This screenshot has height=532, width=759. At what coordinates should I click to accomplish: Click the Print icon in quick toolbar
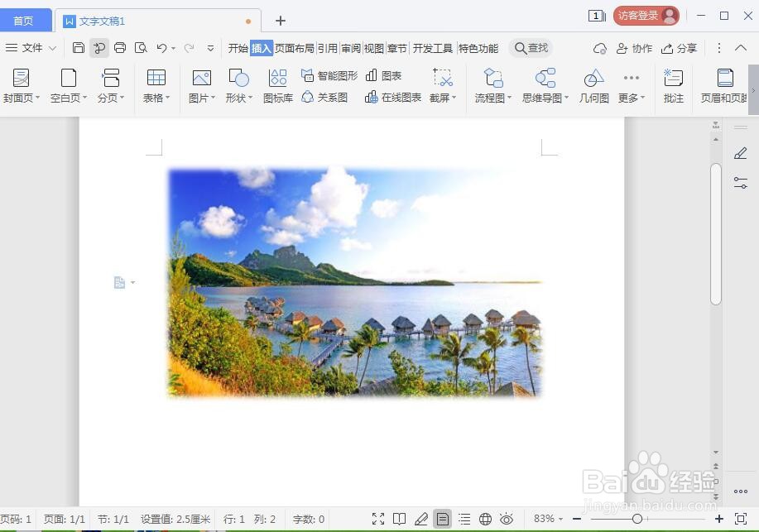tap(120, 47)
